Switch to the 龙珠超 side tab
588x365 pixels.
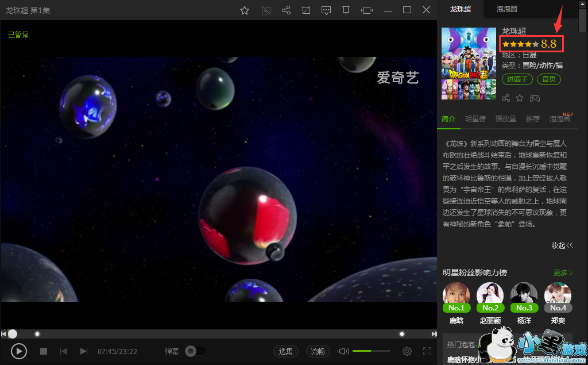point(460,9)
